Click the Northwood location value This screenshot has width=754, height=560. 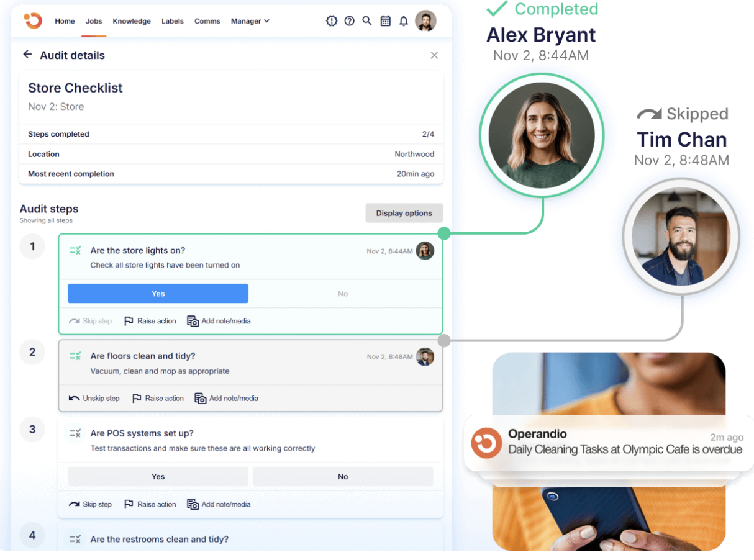(414, 154)
